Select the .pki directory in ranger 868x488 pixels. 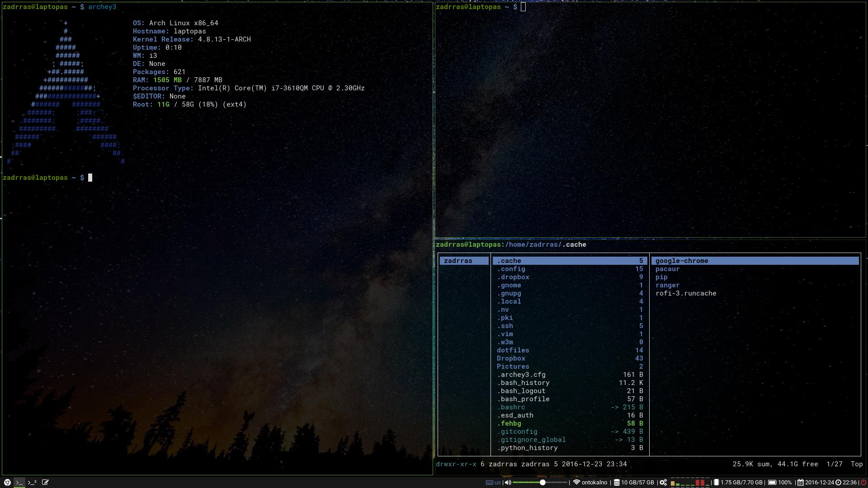point(570,318)
